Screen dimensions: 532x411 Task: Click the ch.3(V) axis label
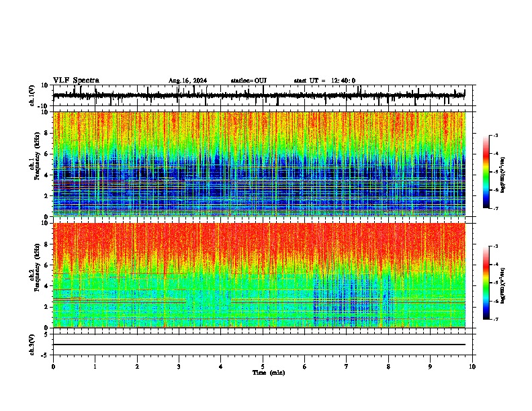(32, 345)
